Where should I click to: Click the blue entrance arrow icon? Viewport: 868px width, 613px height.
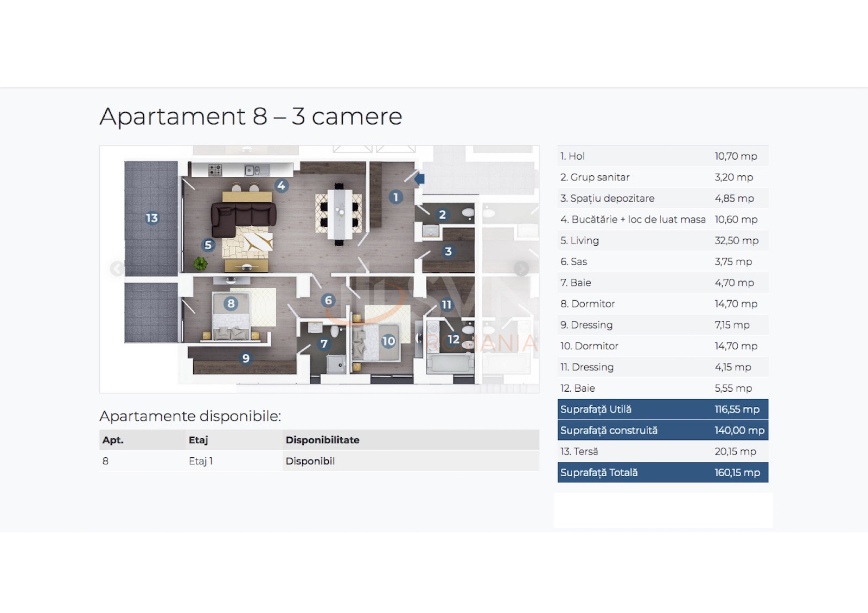[419, 179]
